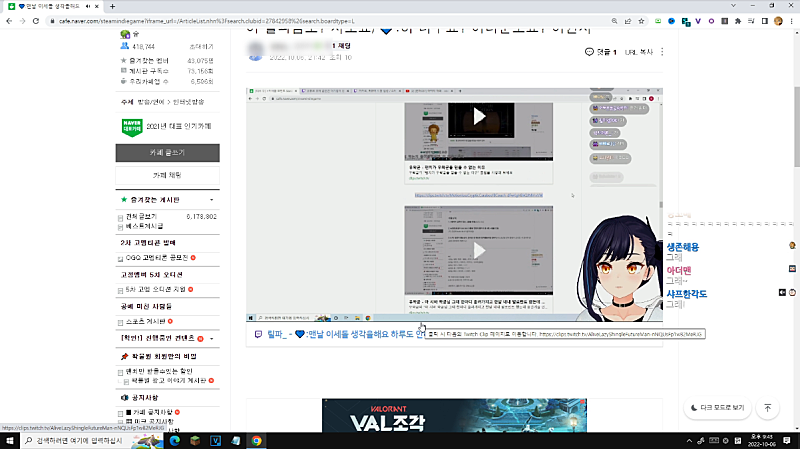Open the post's three-dot more options
800x449 pixels.
662,52
